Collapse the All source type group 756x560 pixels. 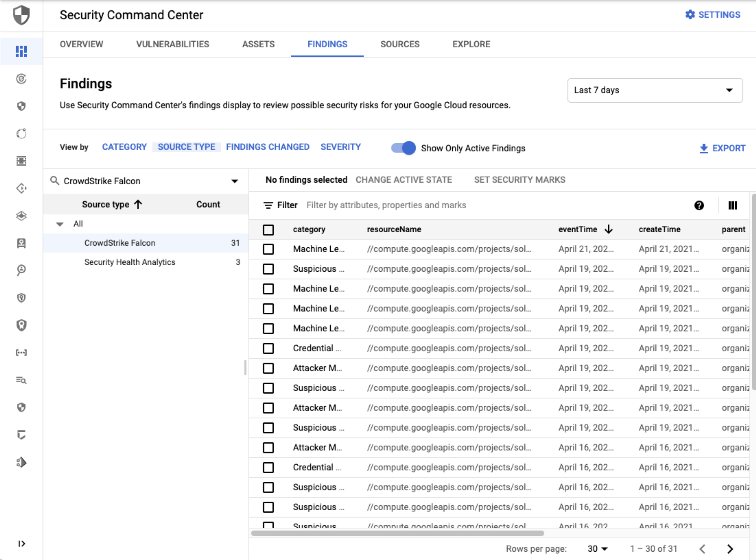point(60,224)
